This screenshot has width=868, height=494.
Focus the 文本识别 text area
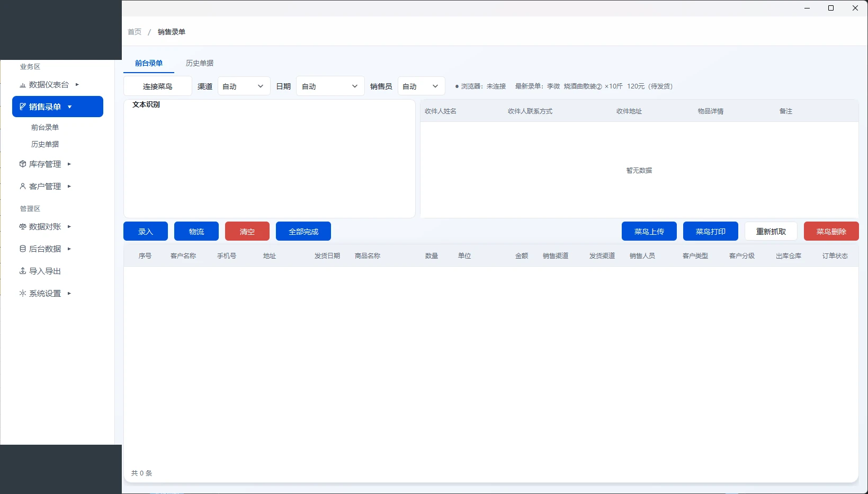tap(270, 159)
